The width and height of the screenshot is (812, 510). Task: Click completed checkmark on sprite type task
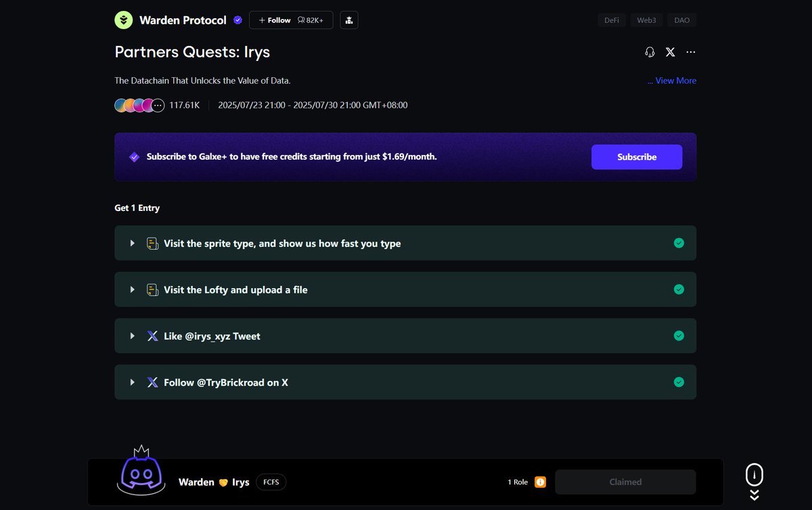click(x=679, y=243)
